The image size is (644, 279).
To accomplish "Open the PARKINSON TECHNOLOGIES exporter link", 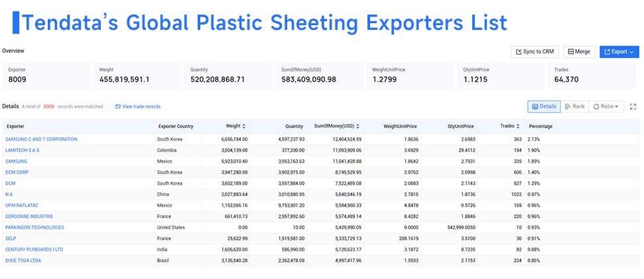I will tap(34, 228).
